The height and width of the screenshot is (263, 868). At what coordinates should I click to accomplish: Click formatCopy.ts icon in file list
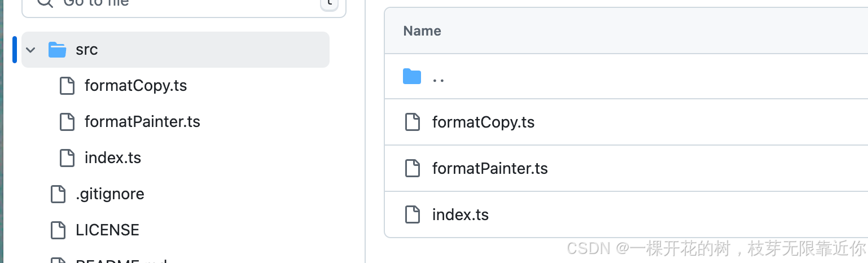(x=413, y=122)
